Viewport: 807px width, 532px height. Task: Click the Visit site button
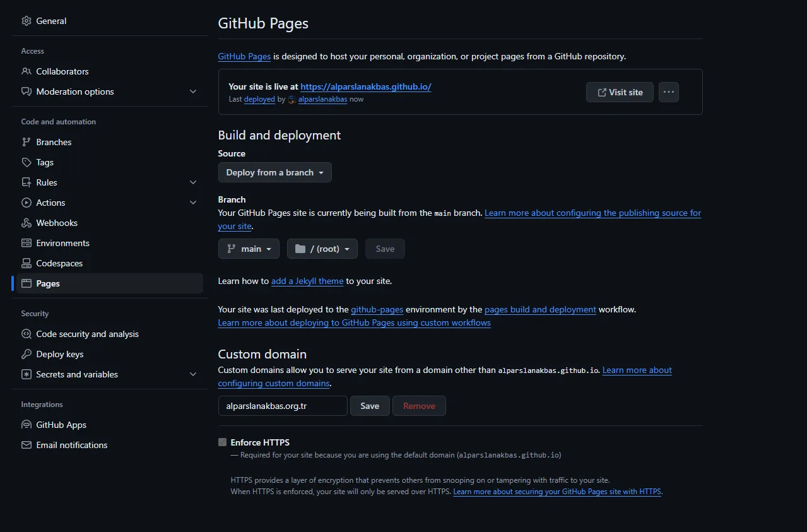click(620, 92)
